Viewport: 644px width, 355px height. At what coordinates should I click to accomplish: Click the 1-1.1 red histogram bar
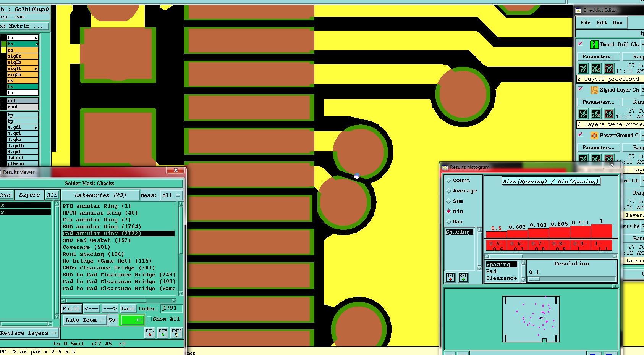pyautogui.click(x=602, y=231)
